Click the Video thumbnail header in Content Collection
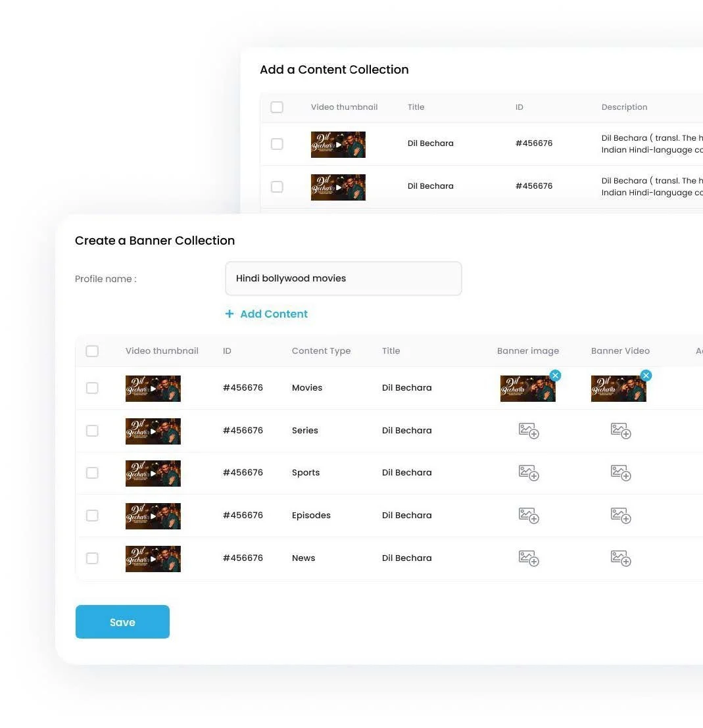 (344, 107)
